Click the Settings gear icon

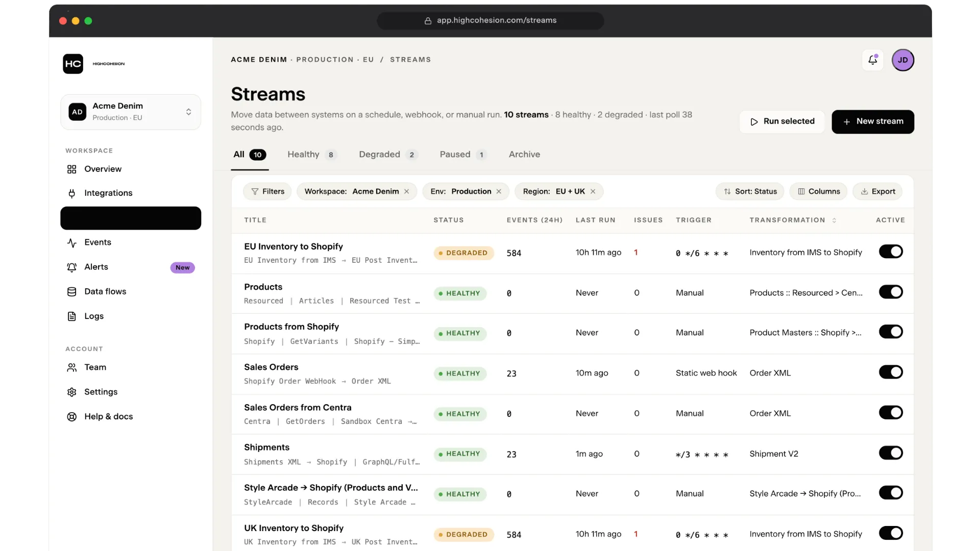coord(72,392)
